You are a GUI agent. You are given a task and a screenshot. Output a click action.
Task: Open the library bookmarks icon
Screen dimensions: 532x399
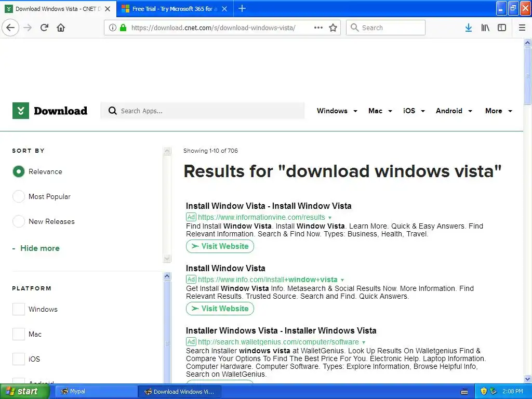[x=485, y=28]
